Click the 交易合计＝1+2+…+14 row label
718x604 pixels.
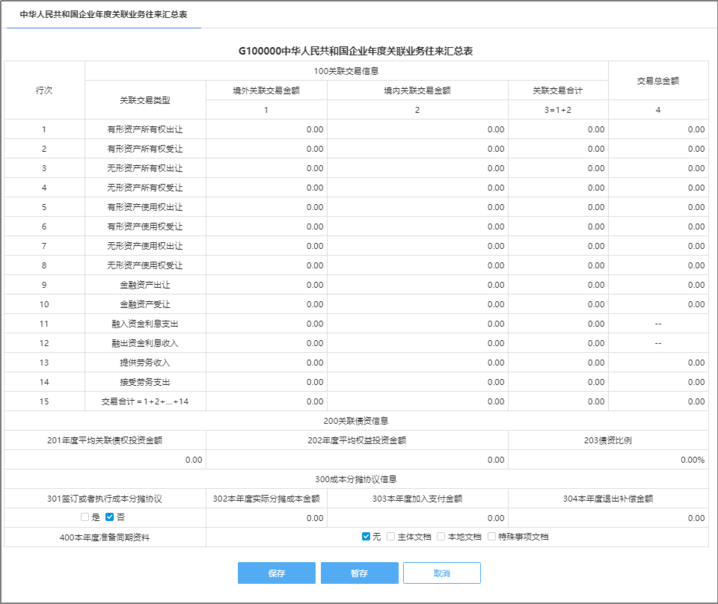pos(145,402)
